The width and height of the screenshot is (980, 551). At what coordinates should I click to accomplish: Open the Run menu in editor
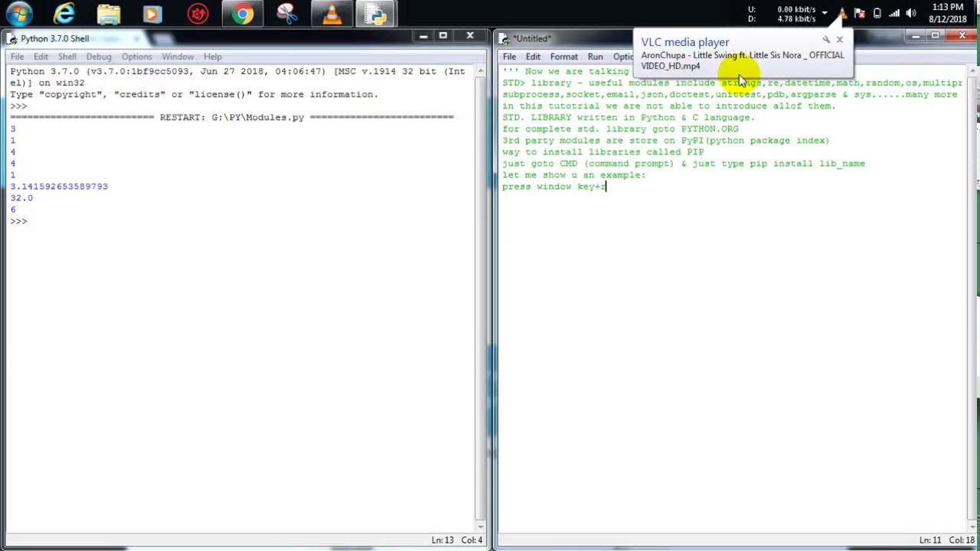pyautogui.click(x=595, y=57)
